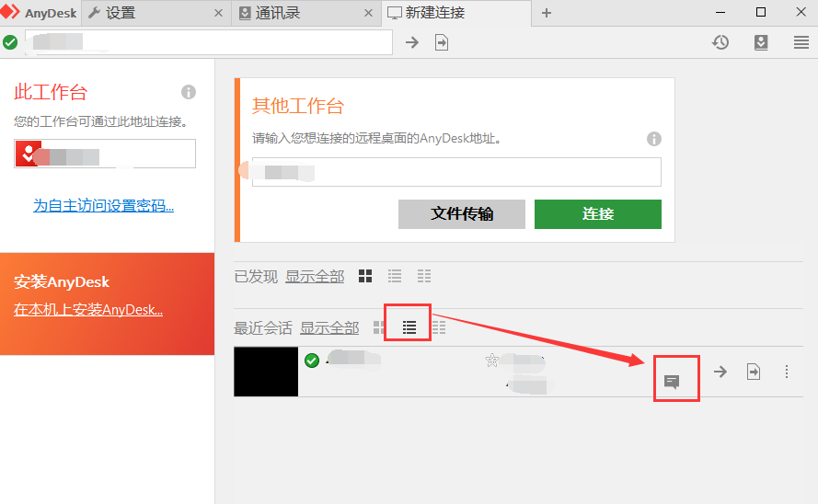Open the hamburger main menu

[x=801, y=42]
